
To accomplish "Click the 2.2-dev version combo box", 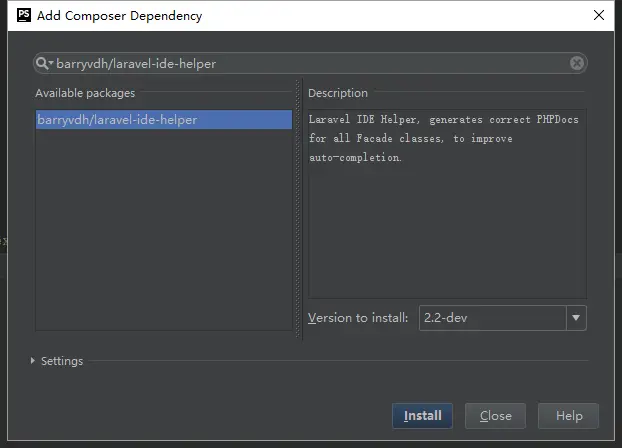I will [502, 317].
